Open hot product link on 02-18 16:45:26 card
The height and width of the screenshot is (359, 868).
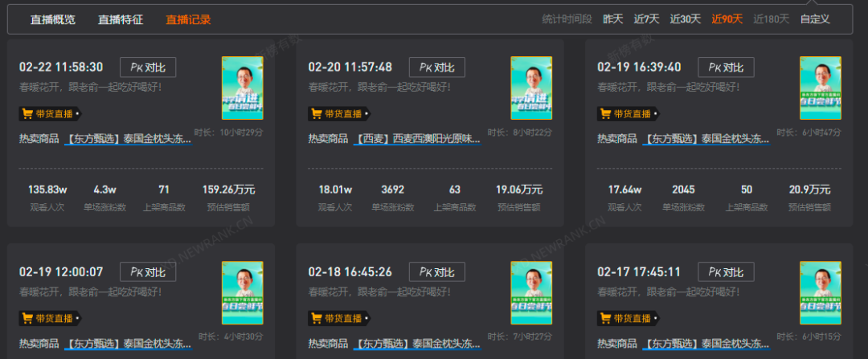coord(417,344)
